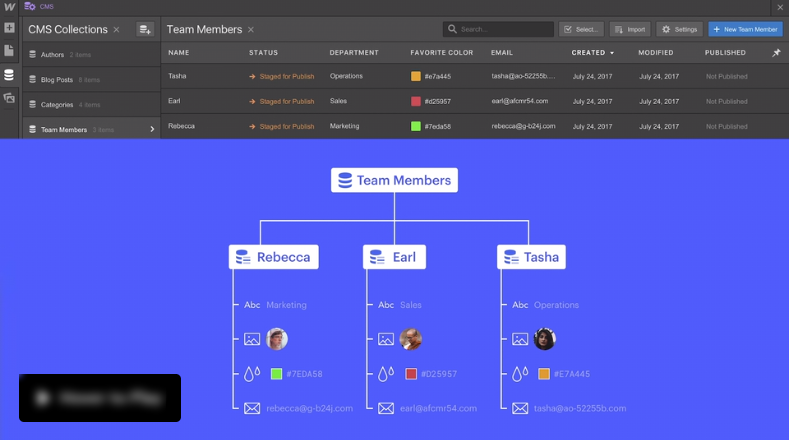Viewport: 790px width, 440px height.
Task: Click the Import button
Action: pos(630,30)
